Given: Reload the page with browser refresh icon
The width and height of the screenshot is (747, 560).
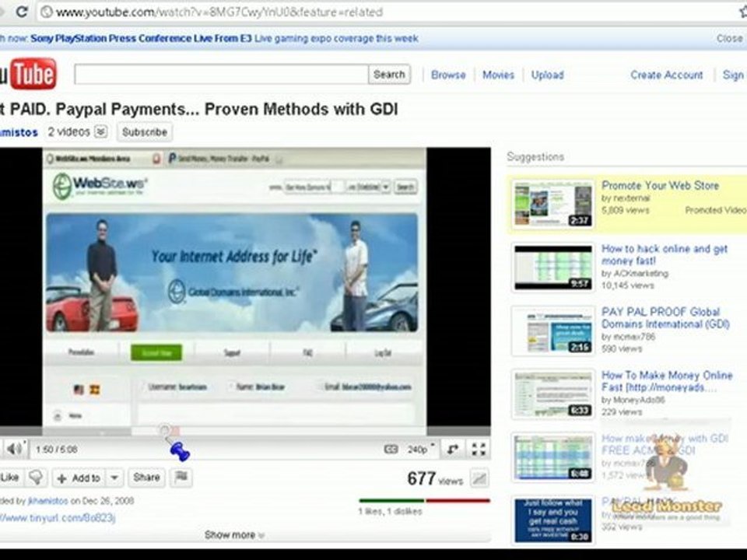Looking at the screenshot, I should click(22, 12).
